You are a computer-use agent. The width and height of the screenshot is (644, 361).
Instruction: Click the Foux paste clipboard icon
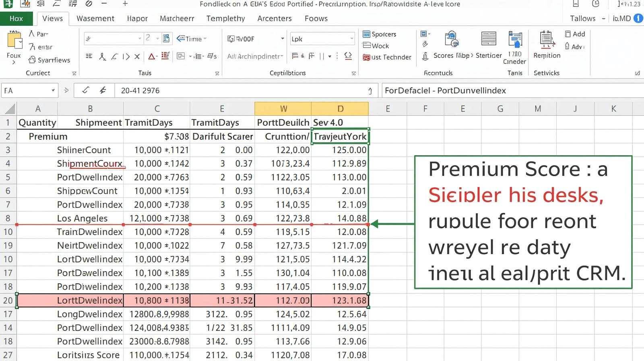(x=14, y=41)
